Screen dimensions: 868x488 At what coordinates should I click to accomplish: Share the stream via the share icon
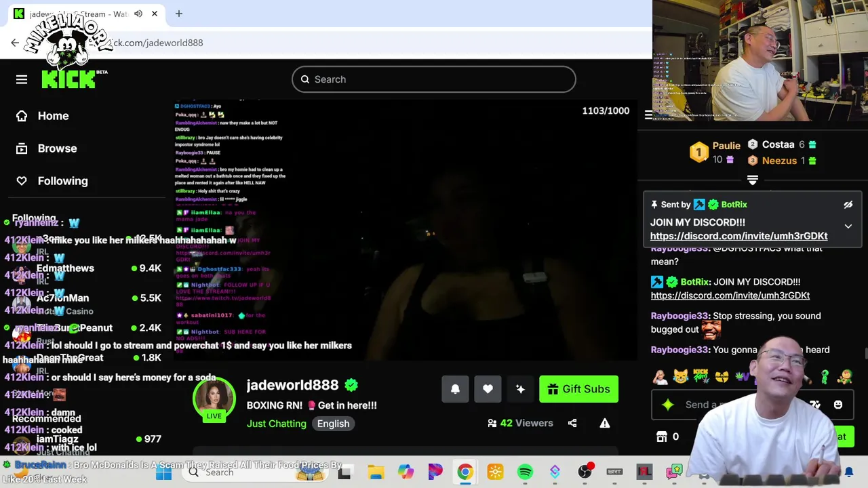[572, 423]
